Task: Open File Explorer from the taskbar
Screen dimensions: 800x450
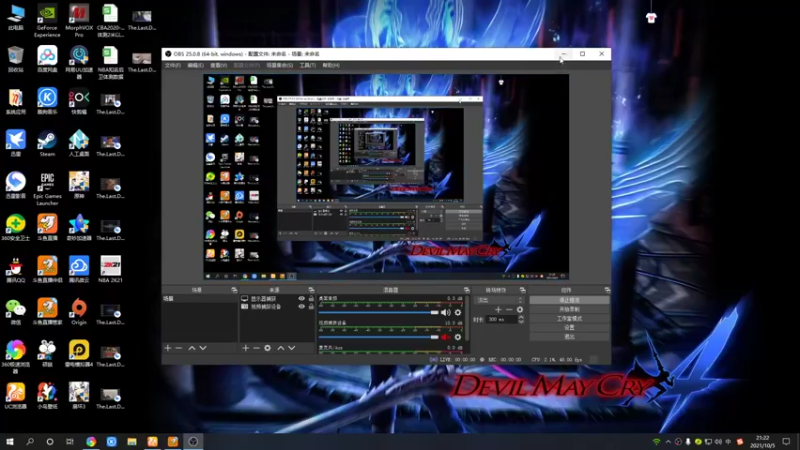Action: click(x=132, y=442)
